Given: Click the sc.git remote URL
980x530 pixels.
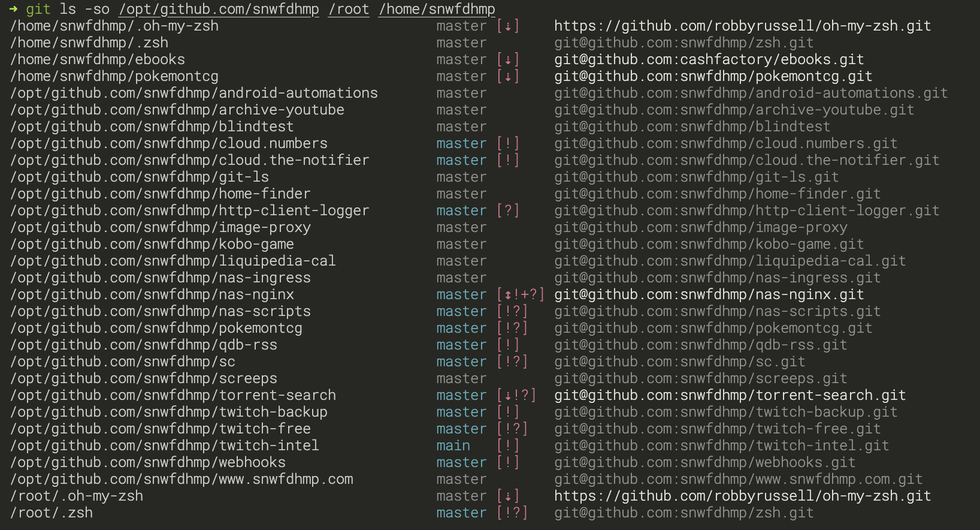Looking at the screenshot, I should (x=680, y=362).
